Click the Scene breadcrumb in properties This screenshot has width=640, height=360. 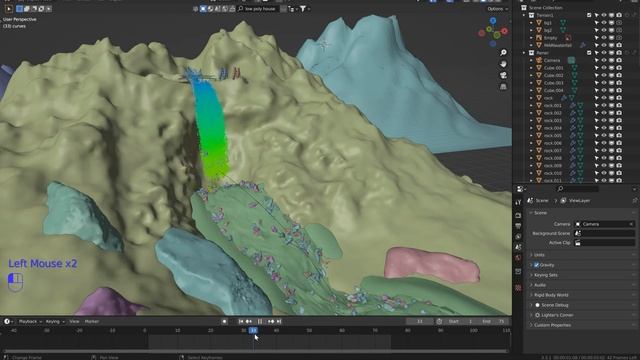coord(539,200)
